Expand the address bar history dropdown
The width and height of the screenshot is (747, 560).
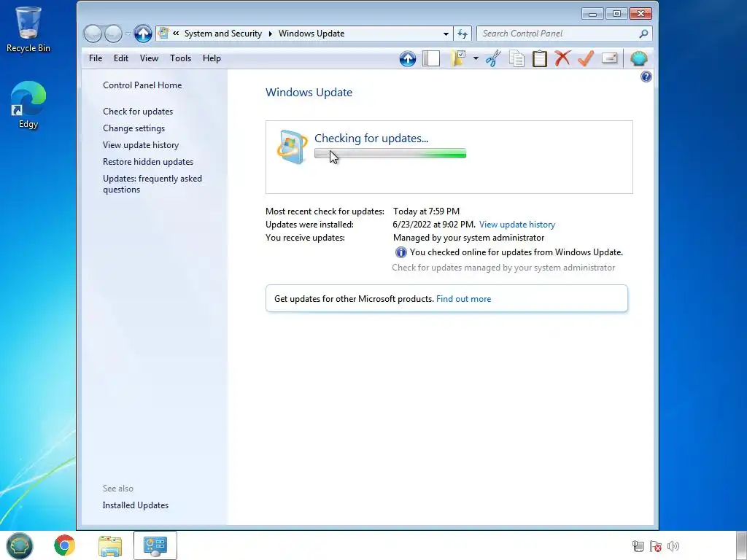(446, 34)
